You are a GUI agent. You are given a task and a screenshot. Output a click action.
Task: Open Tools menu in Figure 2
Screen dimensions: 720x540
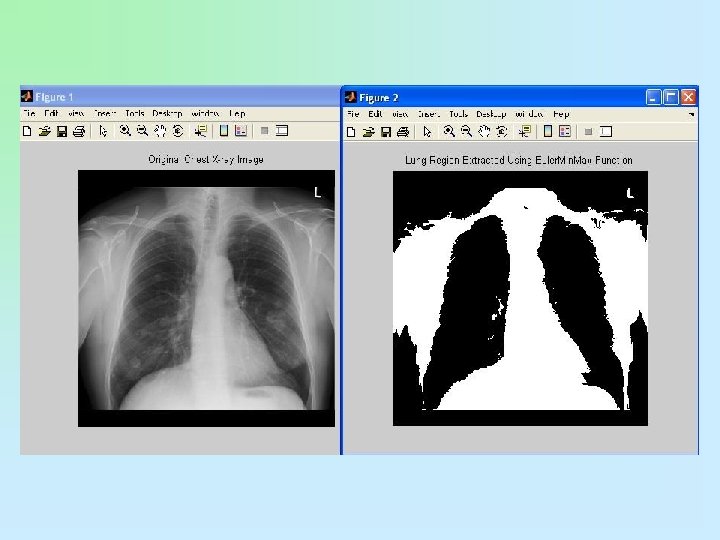coord(459,114)
